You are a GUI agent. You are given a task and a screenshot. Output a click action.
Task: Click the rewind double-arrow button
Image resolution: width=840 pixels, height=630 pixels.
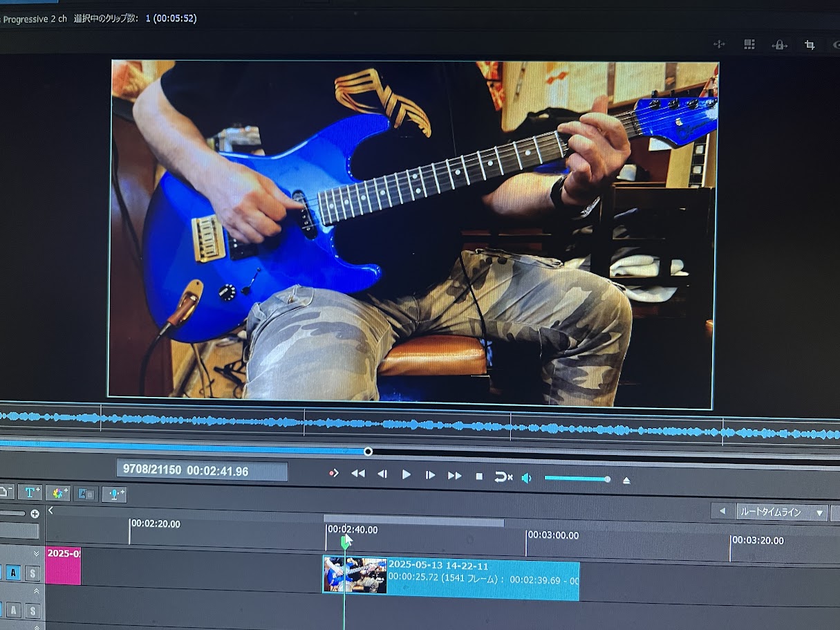point(357,474)
